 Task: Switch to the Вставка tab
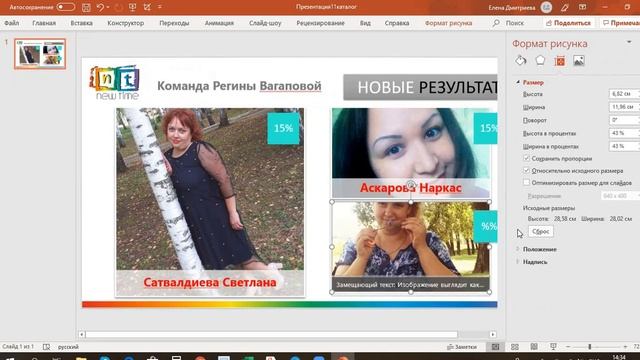[81, 23]
